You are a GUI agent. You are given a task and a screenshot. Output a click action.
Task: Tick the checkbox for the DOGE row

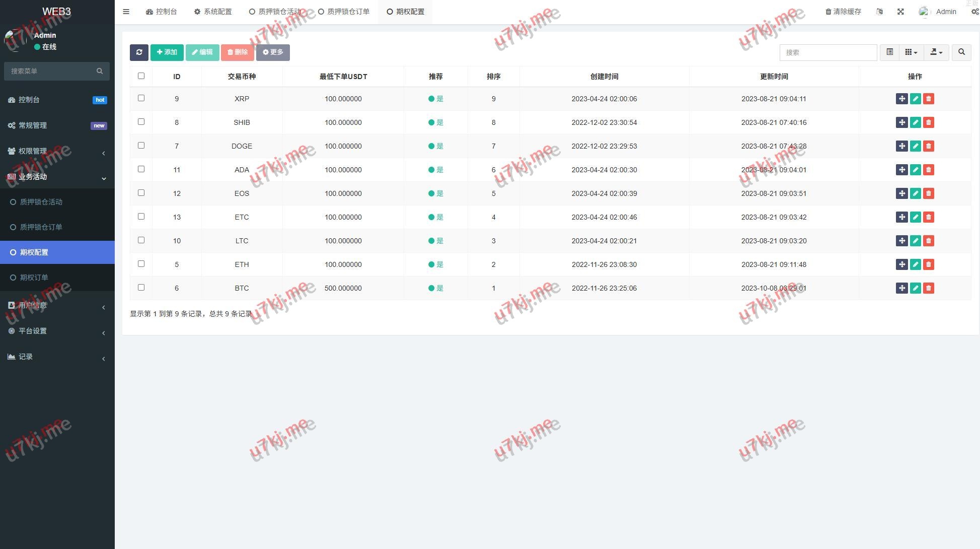[141, 146]
